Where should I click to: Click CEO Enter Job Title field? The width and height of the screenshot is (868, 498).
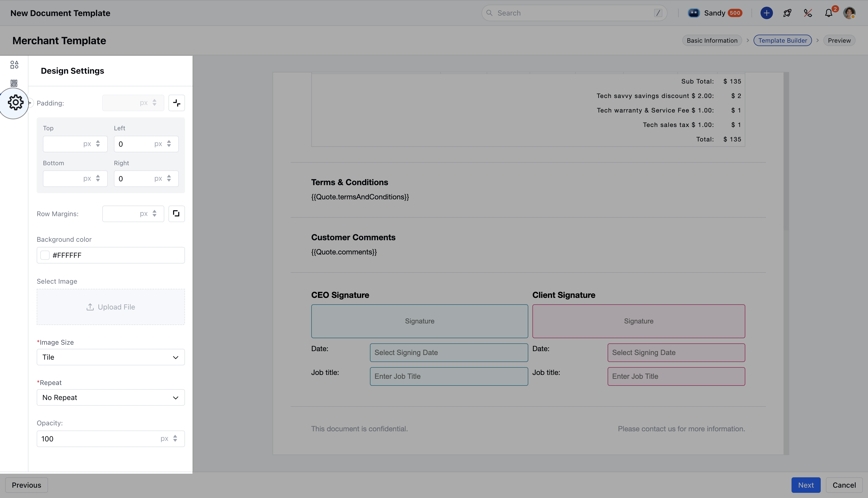click(449, 376)
